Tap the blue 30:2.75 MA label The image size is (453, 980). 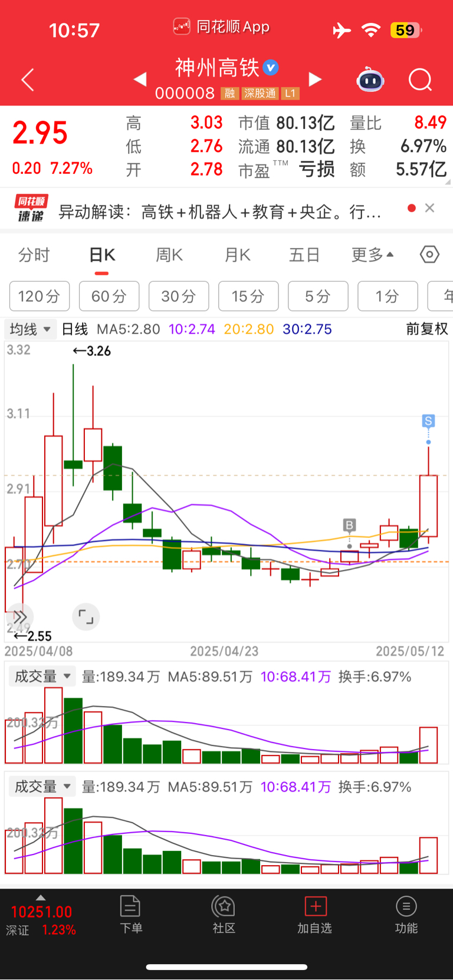pyautogui.click(x=307, y=329)
